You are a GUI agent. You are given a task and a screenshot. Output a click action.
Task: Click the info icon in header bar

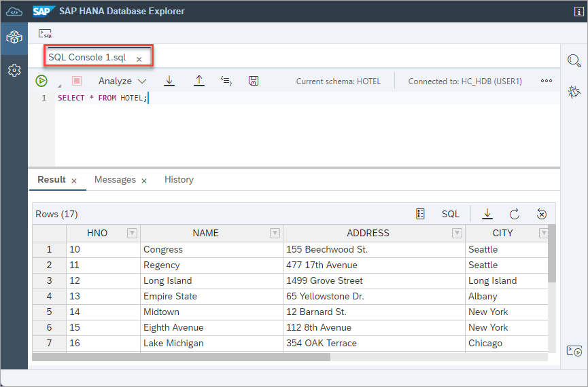[578, 12]
